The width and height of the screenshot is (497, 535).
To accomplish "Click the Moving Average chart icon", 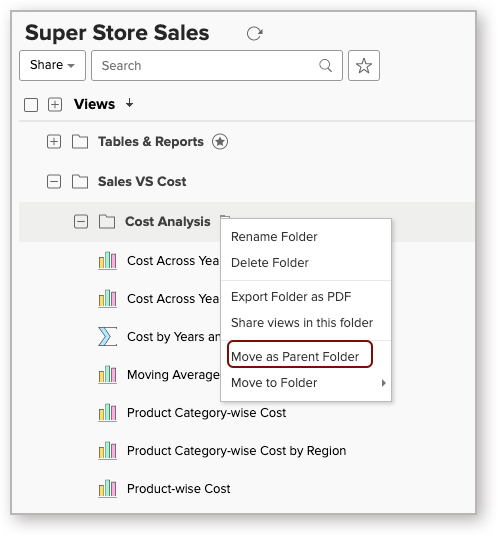I will (x=107, y=374).
